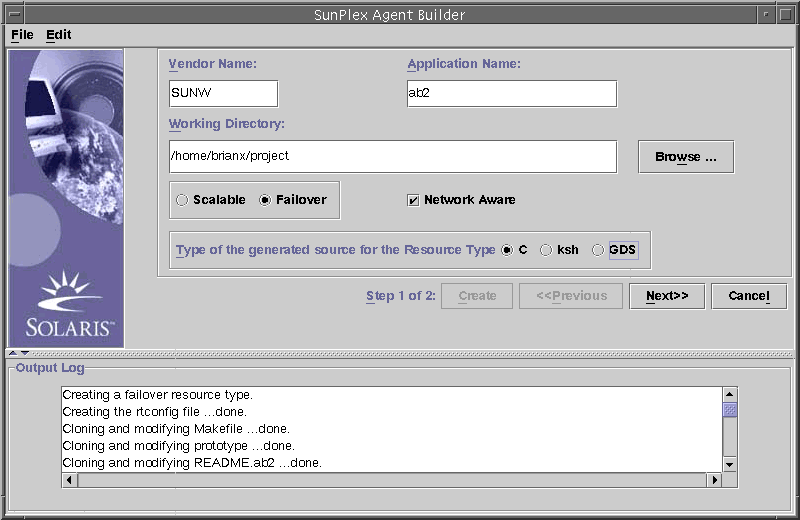
Task: Click output log scroll right arrow
Action: click(x=714, y=480)
